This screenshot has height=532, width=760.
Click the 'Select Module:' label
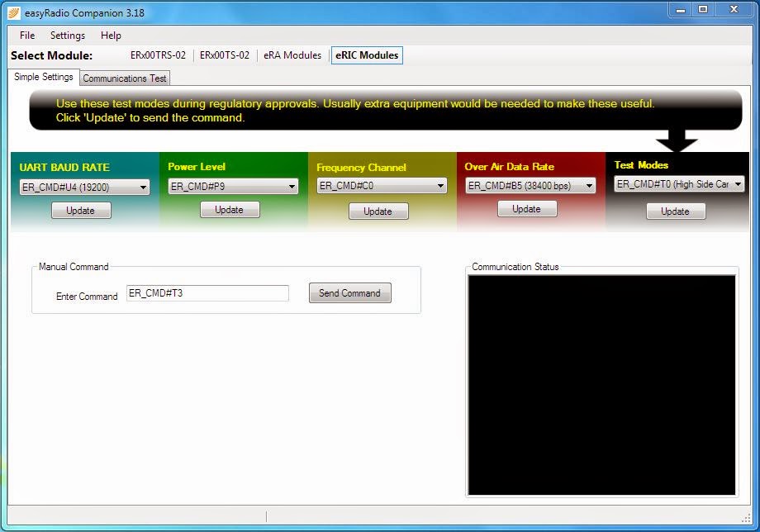[51, 55]
